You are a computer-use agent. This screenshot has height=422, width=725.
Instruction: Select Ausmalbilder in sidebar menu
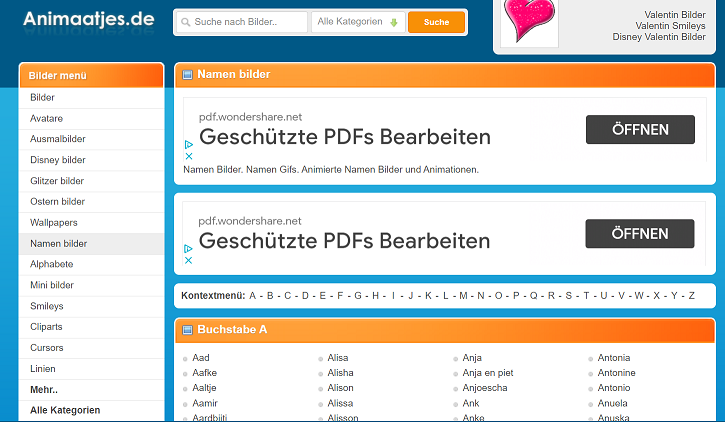click(58, 139)
